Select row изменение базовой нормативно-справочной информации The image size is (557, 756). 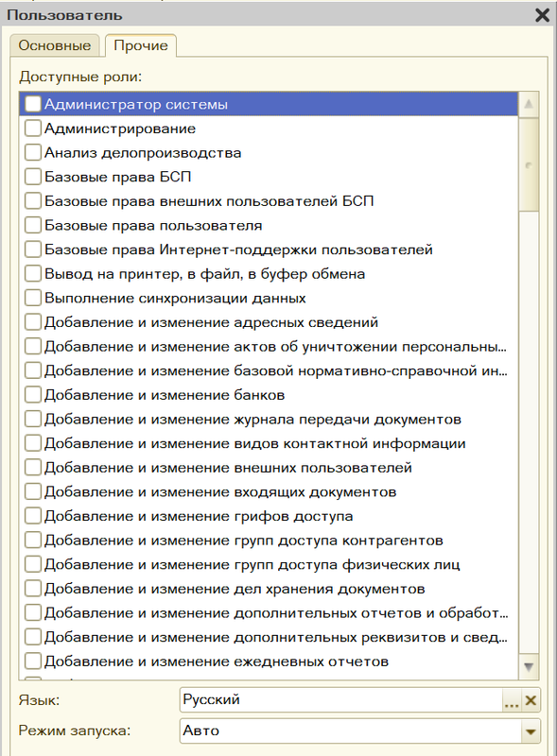[x=269, y=370]
